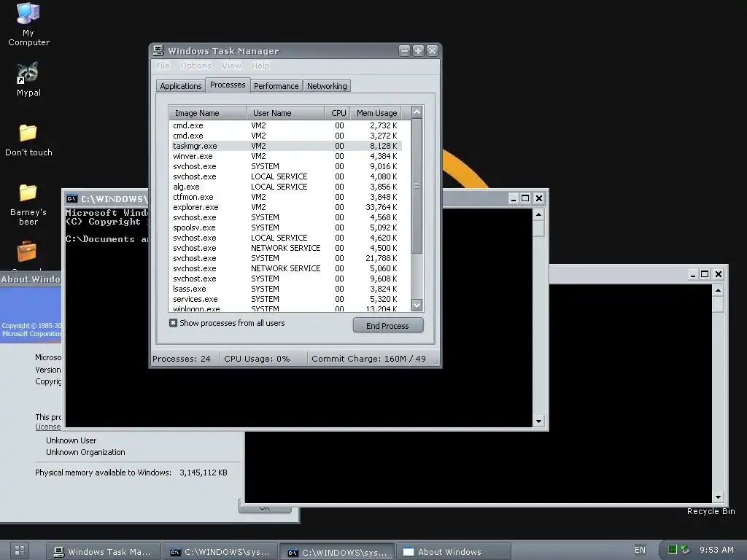Switch to the Processes tab
The height and width of the screenshot is (560, 747).
pos(228,85)
